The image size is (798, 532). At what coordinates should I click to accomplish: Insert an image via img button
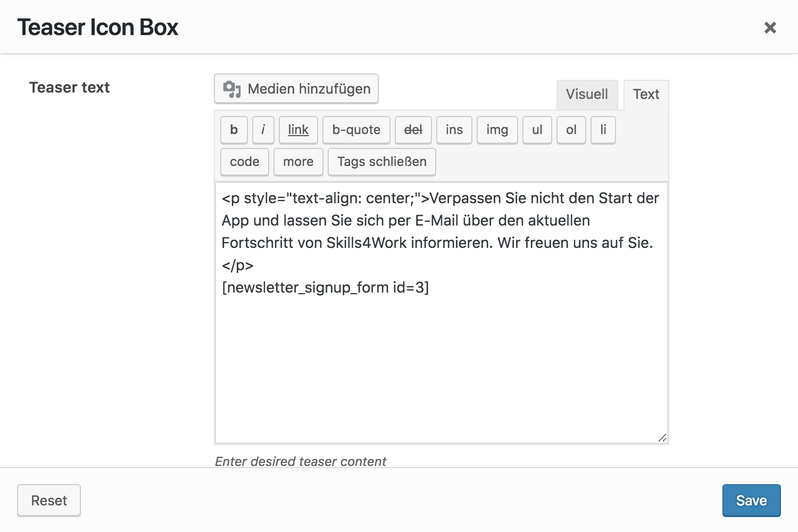(x=497, y=130)
